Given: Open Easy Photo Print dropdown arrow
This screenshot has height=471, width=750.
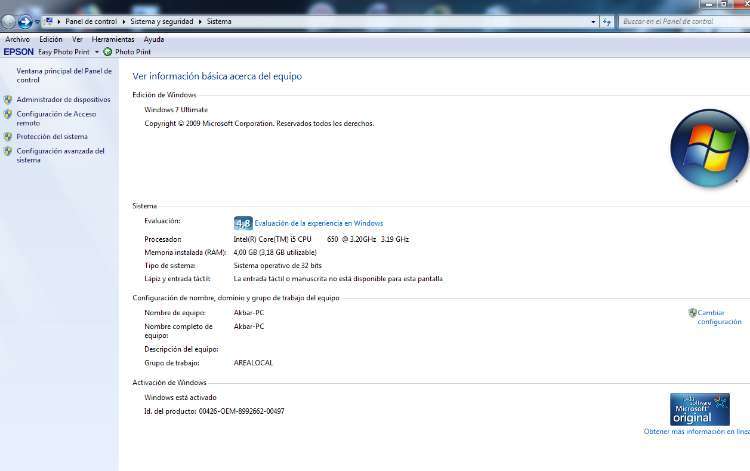Looking at the screenshot, I should (x=97, y=52).
